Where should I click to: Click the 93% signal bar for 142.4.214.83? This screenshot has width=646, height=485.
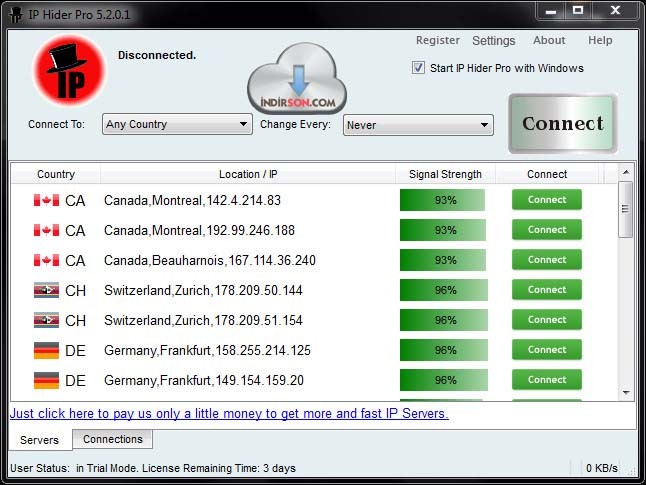pos(443,200)
